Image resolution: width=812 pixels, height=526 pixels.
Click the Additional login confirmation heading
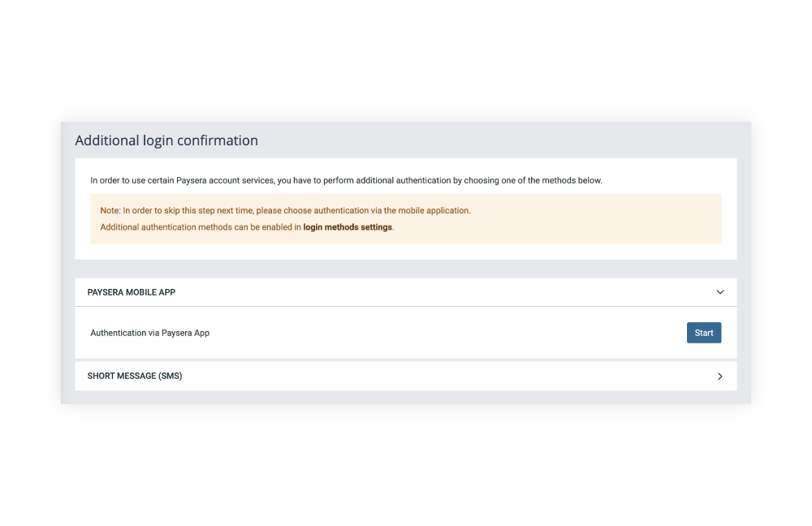coord(166,140)
